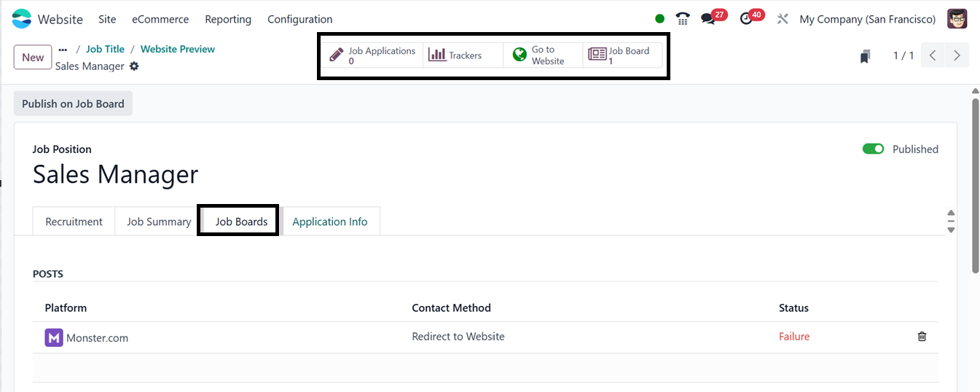Image resolution: width=980 pixels, height=392 pixels.
Task: Open the phone VoIP icon
Action: click(x=683, y=19)
